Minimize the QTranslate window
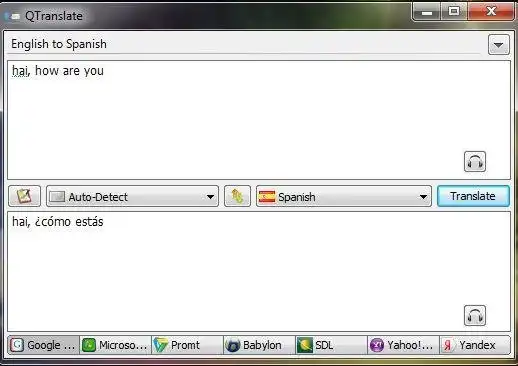518x366 pixels. [x=427, y=12]
